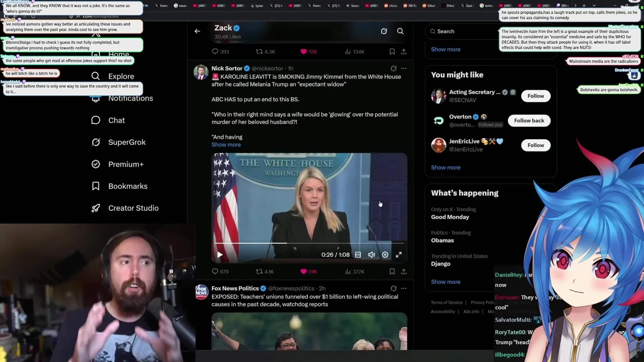Viewport: 644px width, 362px height.
Task: Open Grok explain icon on Fox News post
Action: (393, 289)
